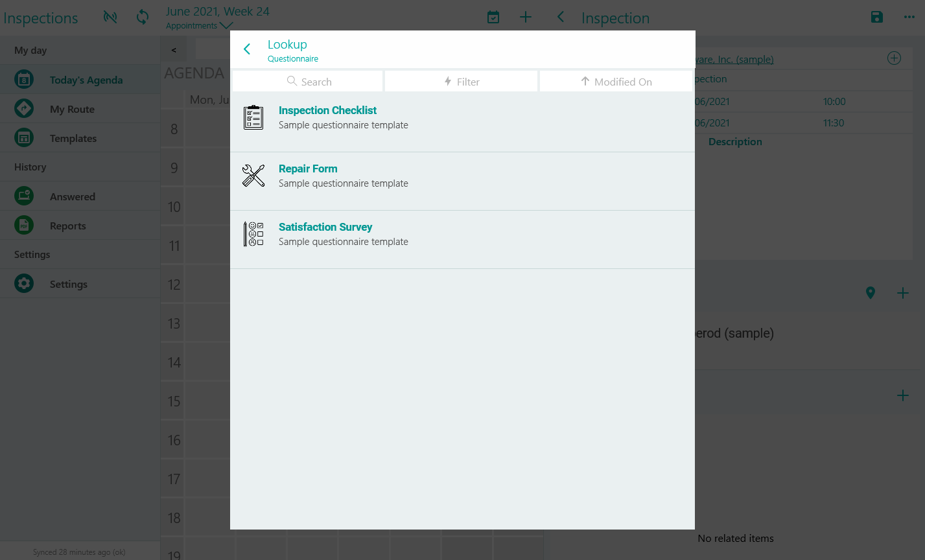Open Reports PDF icon
Viewport: 925px width, 560px height.
[x=24, y=226]
